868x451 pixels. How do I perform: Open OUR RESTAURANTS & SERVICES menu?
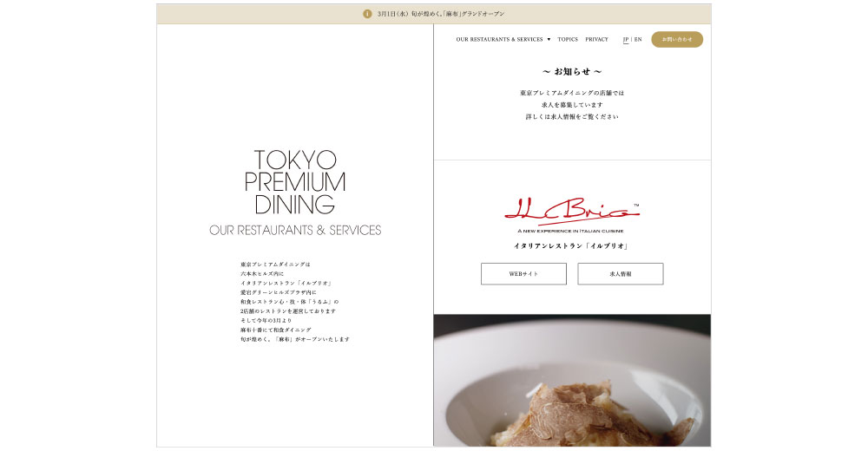[x=499, y=39]
